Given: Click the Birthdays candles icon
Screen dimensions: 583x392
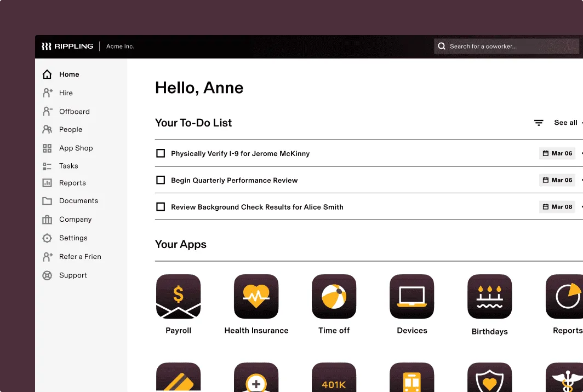Looking at the screenshot, I should 489,296.
